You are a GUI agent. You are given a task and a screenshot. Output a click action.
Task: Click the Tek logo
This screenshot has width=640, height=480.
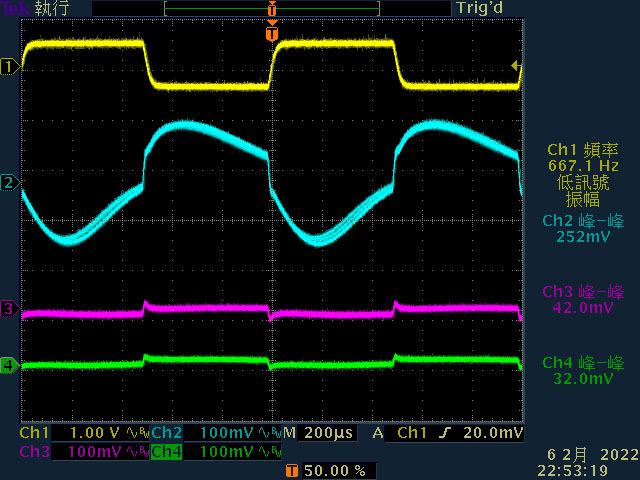click(16, 9)
